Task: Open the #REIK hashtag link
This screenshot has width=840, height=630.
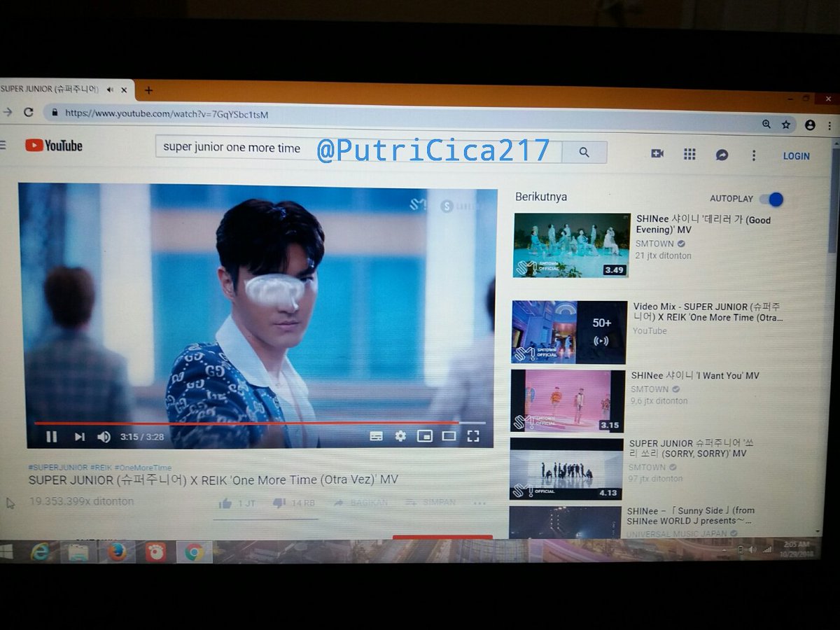Action: point(100,468)
